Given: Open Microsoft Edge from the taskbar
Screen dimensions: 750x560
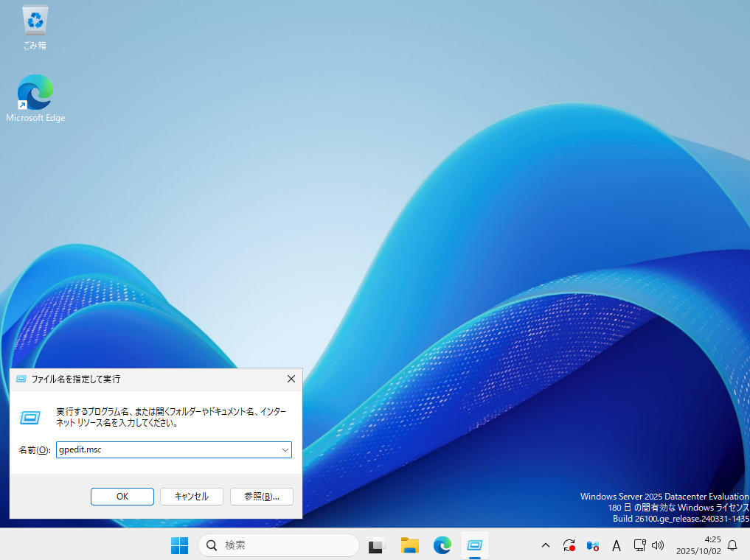Looking at the screenshot, I should click(442, 545).
